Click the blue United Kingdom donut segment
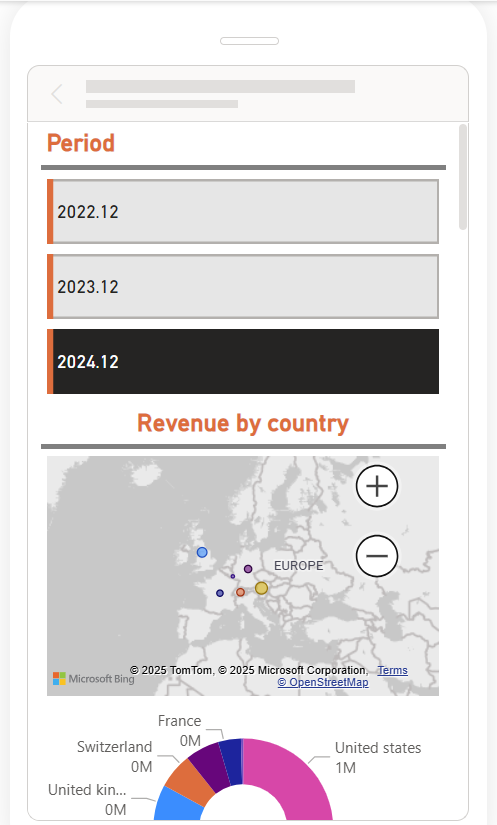The height and width of the screenshot is (825, 497). (178, 805)
